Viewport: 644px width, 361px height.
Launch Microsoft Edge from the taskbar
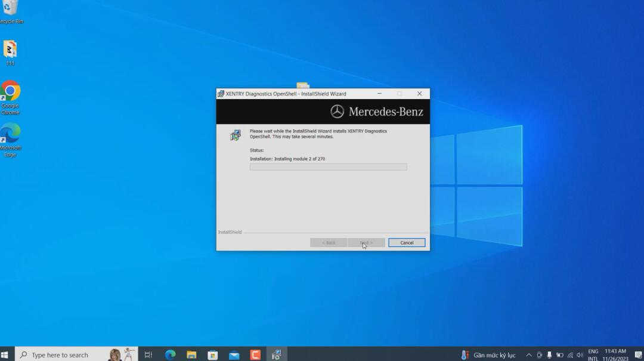click(170, 354)
